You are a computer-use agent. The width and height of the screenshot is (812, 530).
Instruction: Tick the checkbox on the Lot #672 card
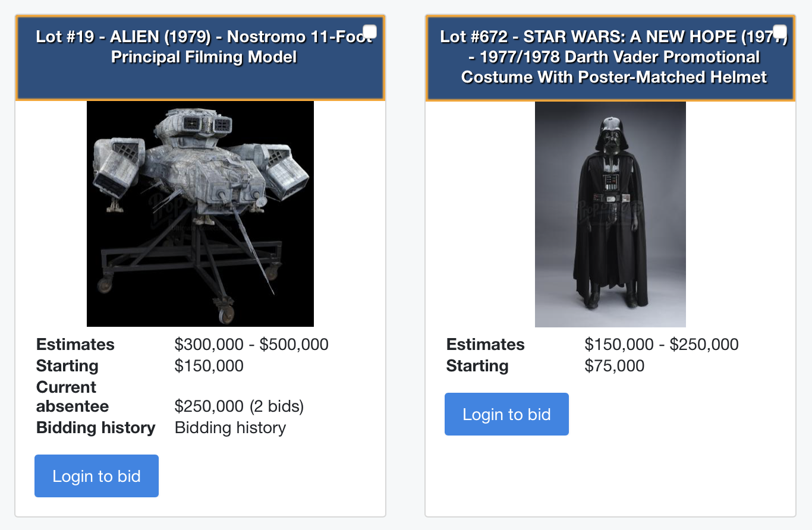pos(779,31)
